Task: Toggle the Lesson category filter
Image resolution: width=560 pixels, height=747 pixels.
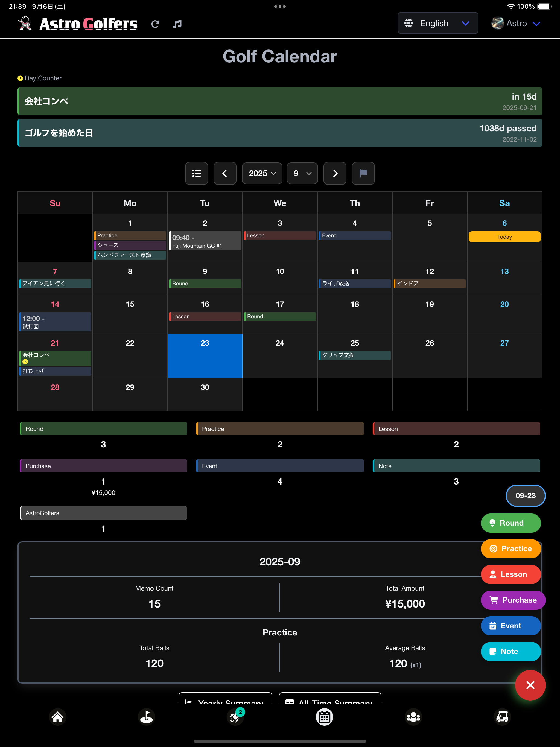Action: (x=456, y=429)
